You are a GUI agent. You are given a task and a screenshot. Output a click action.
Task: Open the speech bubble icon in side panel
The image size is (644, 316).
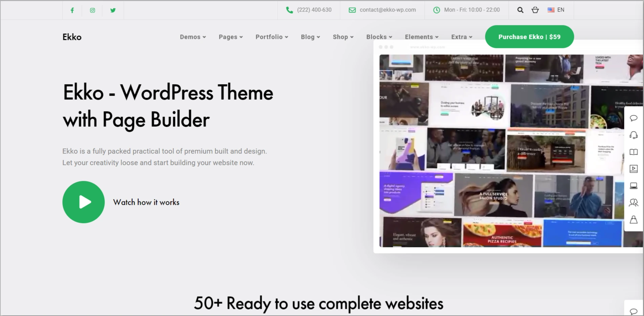point(634,118)
